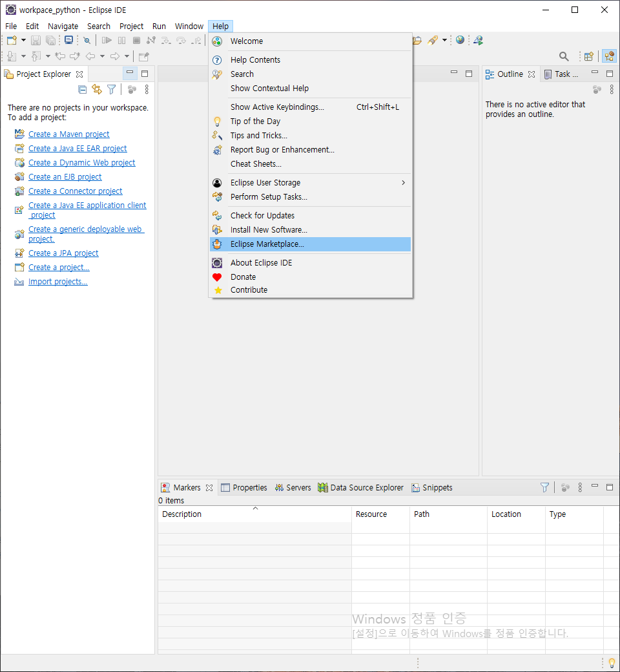Screen dimensions: 620x672
Task: Open Project Explorer View Menu dots
Action: pos(147,90)
